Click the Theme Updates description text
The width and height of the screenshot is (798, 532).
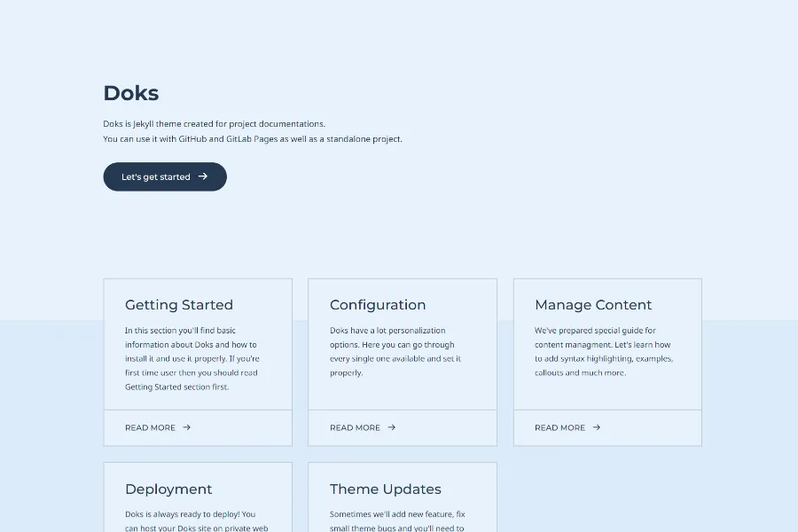tap(397, 520)
